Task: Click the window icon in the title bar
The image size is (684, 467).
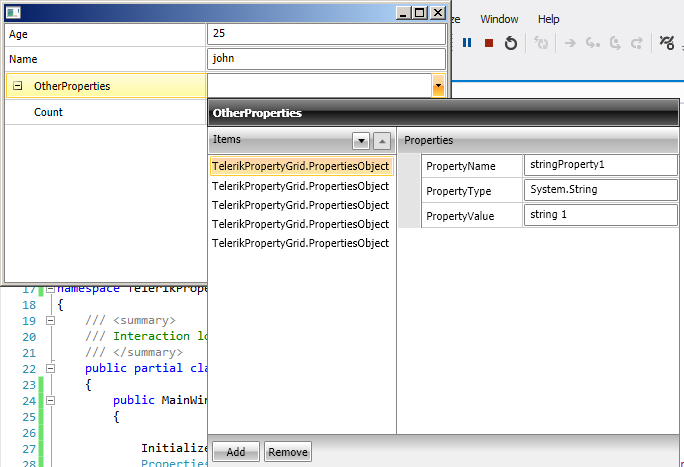Action: tap(13, 13)
